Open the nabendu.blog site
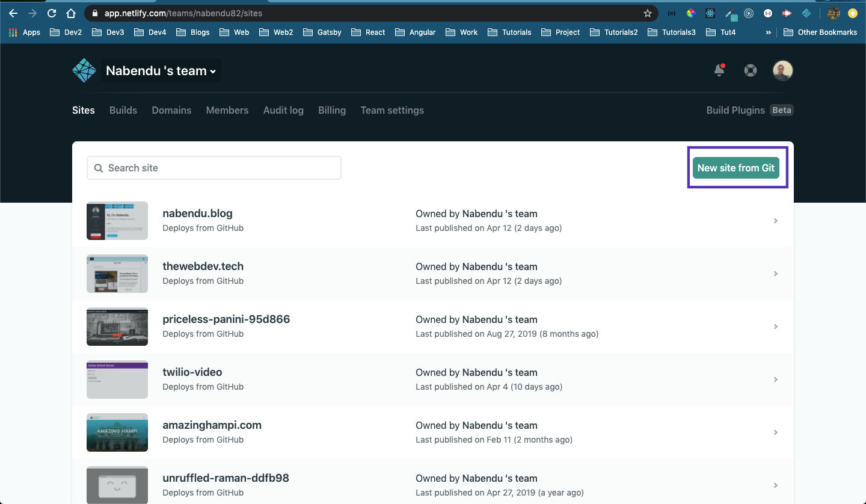 (x=197, y=214)
